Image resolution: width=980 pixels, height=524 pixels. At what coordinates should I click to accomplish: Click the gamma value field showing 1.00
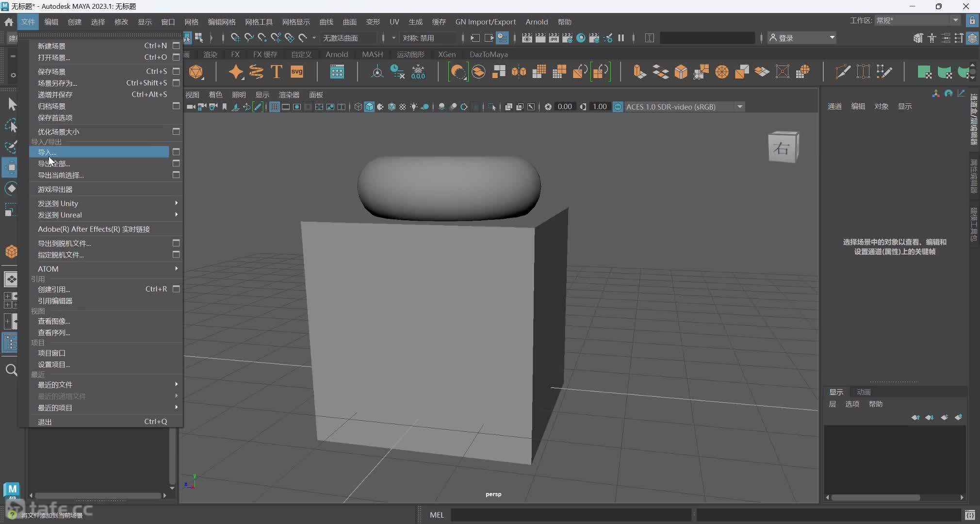(600, 107)
